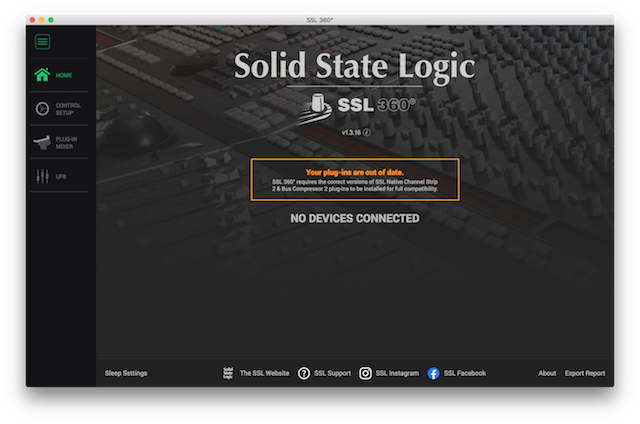Click the Facebook icon
The width and height of the screenshot is (640, 424).
coord(433,373)
